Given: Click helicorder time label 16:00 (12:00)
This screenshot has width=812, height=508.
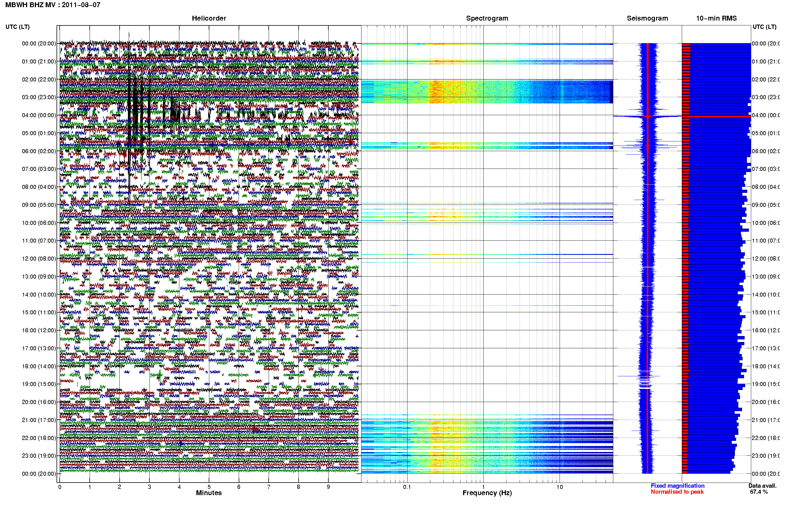Looking at the screenshot, I should point(39,330).
